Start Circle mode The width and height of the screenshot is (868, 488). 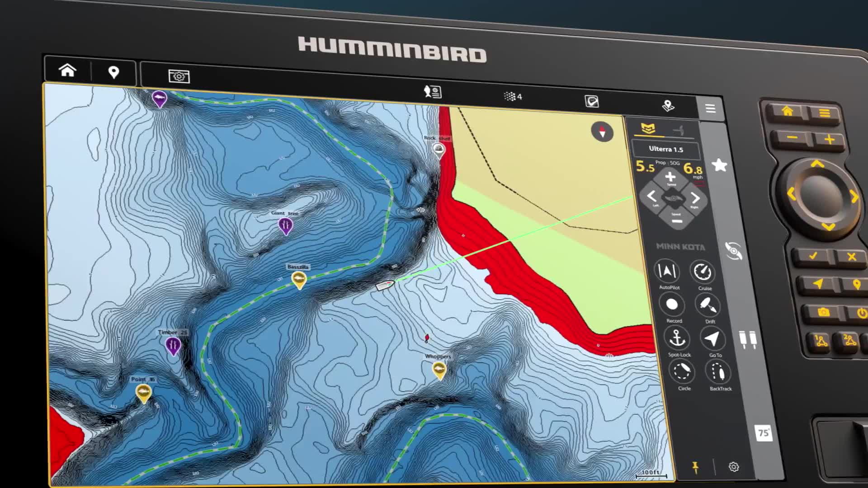click(682, 372)
